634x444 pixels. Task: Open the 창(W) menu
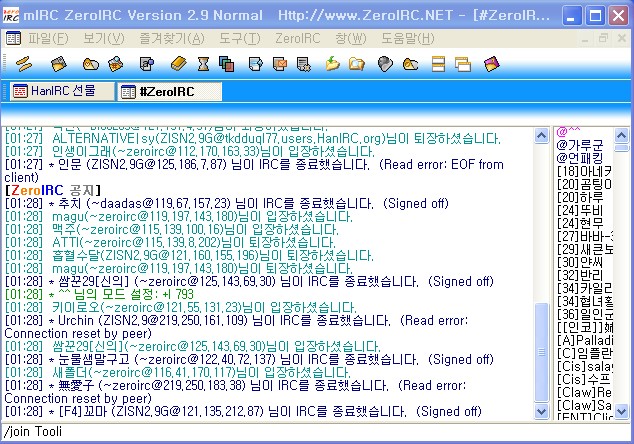click(x=351, y=39)
